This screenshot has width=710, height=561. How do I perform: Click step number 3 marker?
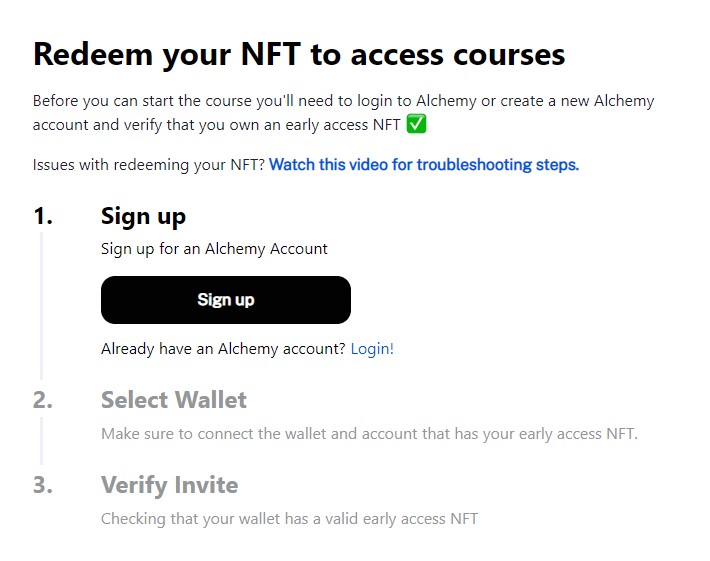pos(43,485)
